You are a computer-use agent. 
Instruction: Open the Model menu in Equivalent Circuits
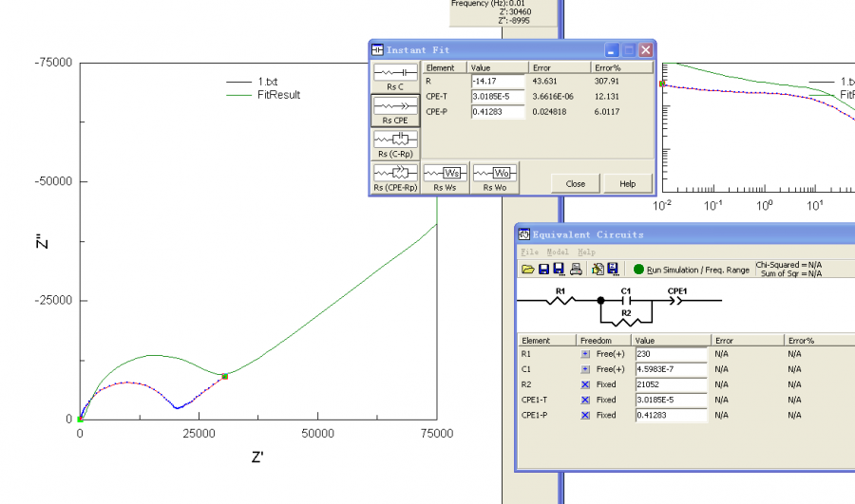[558, 252]
